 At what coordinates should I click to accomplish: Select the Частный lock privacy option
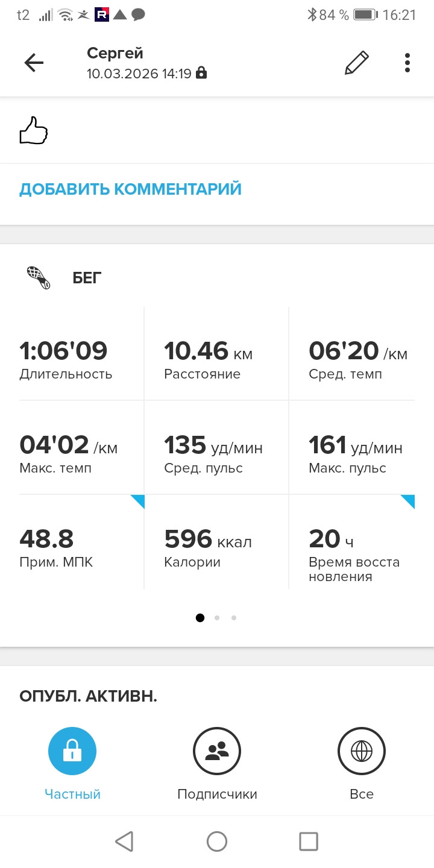point(72,751)
